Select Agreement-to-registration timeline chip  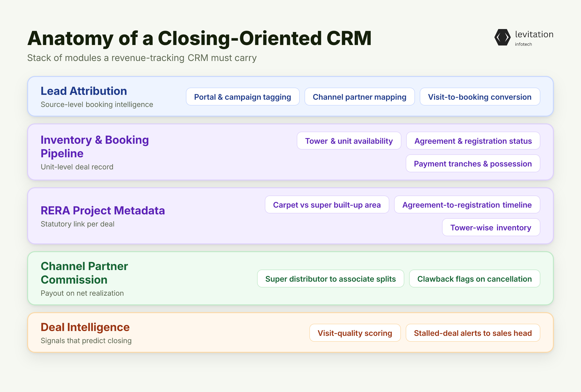click(x=467, y=205)
